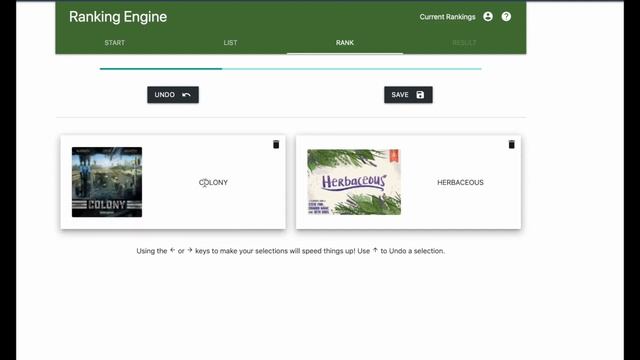
Task: Delete Herbaceous using its trash icon
Action: 511,144
